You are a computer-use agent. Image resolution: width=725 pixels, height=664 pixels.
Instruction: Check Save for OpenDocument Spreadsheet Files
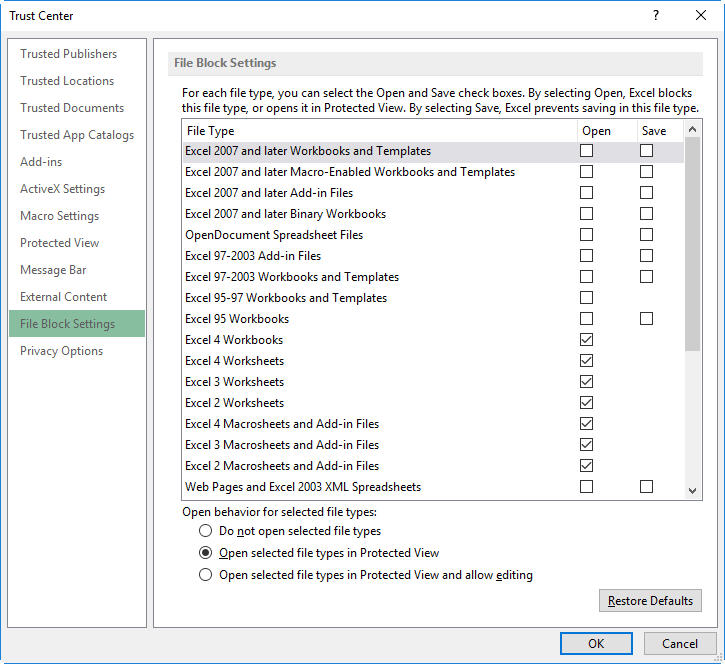coord(646,234)
